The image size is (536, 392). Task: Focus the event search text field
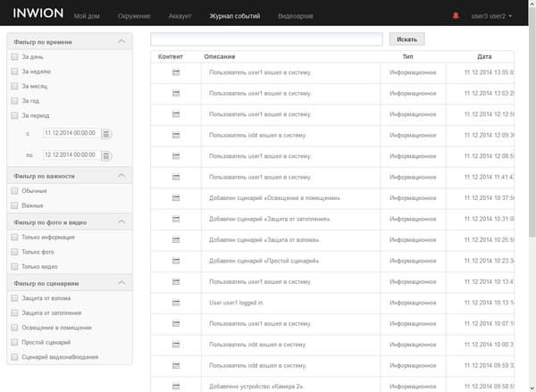pyautogui.click(x=266, y=39)
